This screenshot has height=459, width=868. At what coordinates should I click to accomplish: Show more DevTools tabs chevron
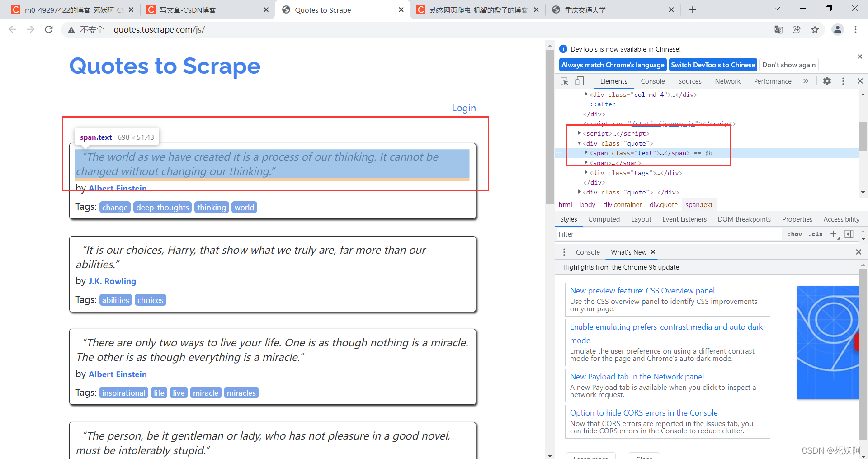tap(806, 81)
